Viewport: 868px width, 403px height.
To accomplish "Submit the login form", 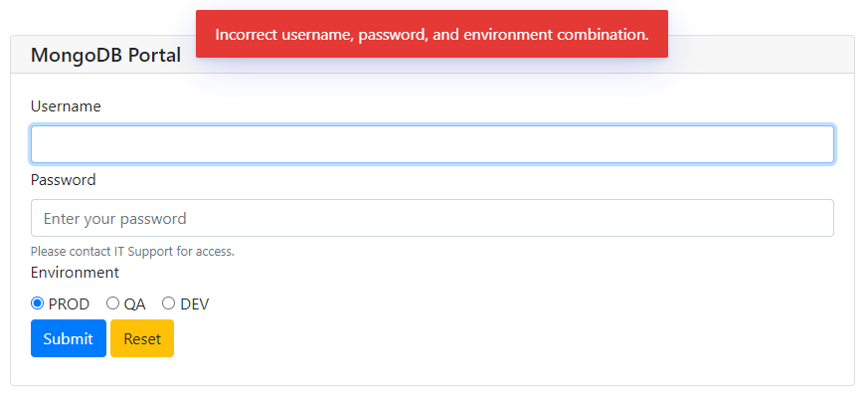I will click(68, 338).
